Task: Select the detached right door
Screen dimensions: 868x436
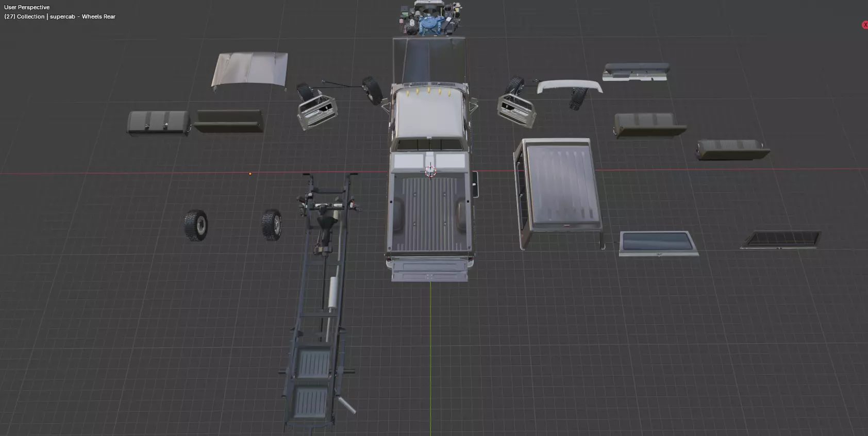Action: [516, 110]
